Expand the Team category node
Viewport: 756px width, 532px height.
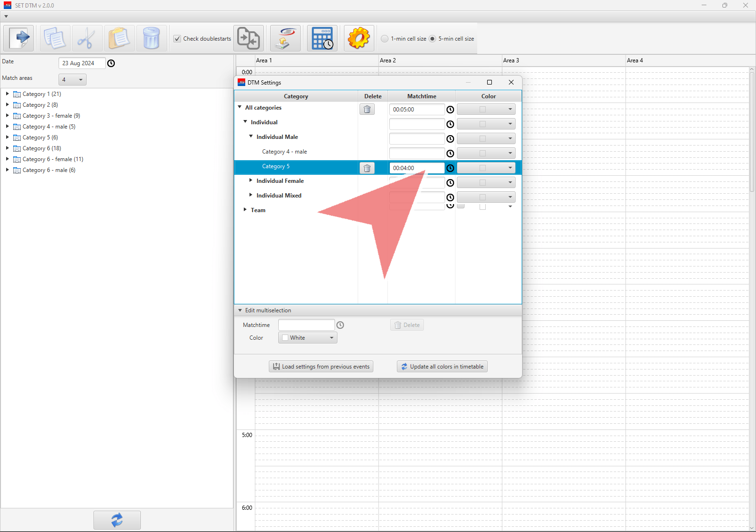(x=245, y=209)
